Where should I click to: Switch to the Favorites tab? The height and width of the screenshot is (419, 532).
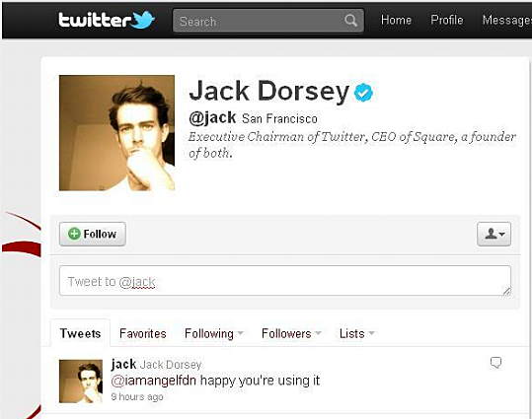coord(143,333)
